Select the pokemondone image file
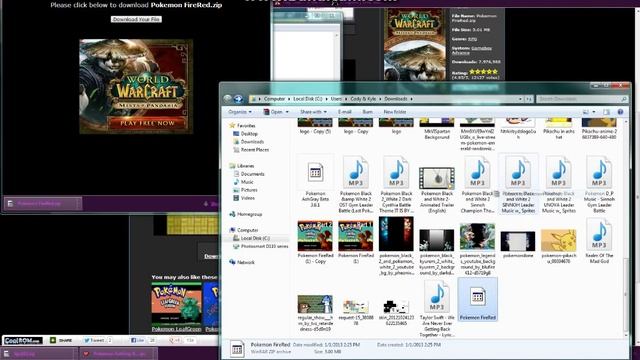 pos(518,244)
